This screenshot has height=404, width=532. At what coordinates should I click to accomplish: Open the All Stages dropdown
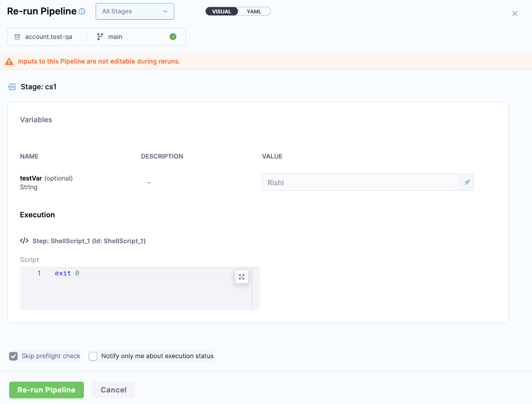134,12
